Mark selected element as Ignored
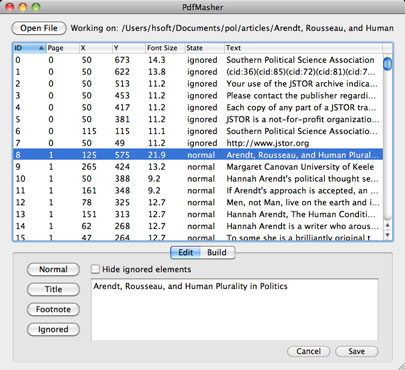Viewport: 405px width, 370px height. pos(53,329)
